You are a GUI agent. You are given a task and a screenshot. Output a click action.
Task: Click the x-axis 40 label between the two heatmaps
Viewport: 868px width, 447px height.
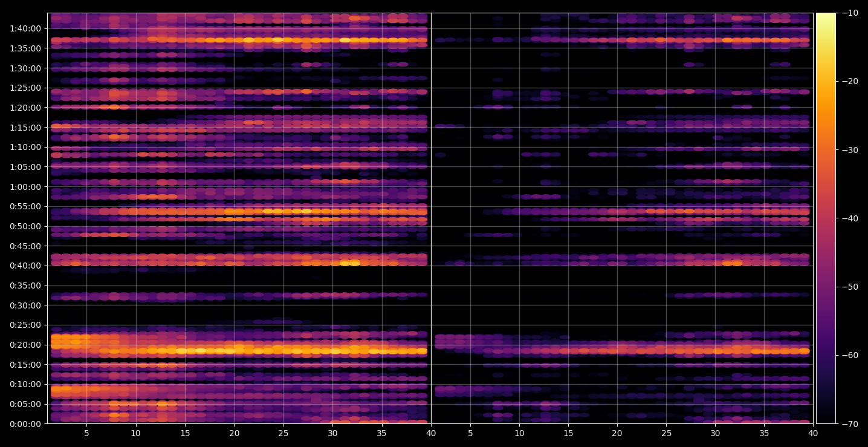tap(431, 434)
